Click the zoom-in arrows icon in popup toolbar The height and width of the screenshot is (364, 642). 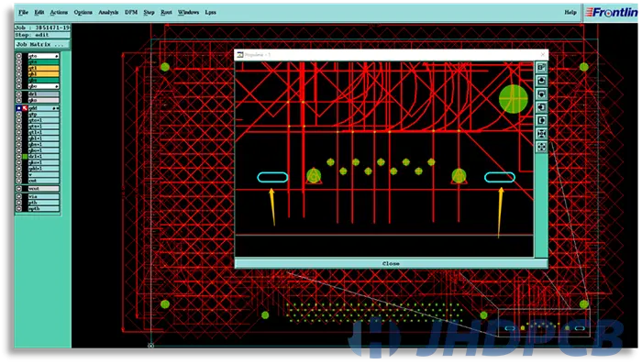[x=541, y=134]
